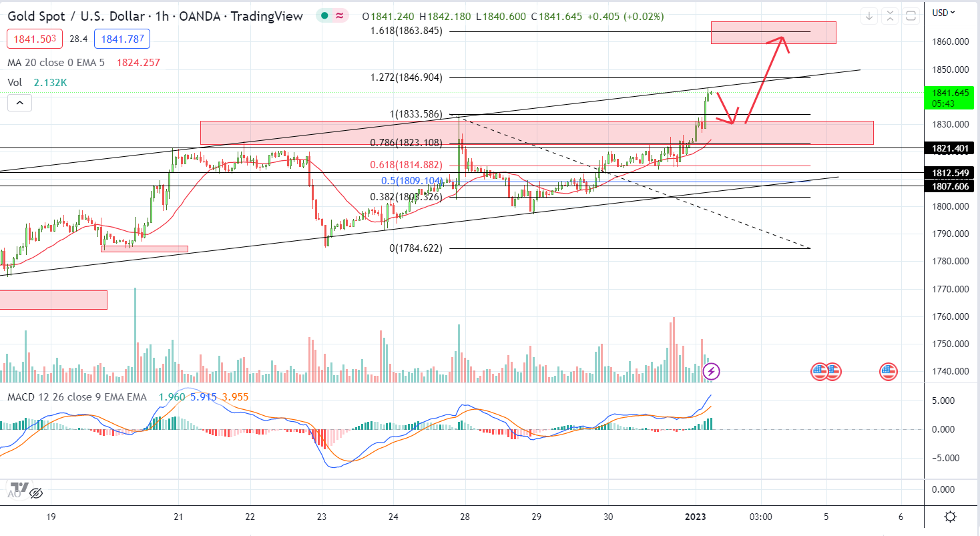Click the 1850.000 price axis label
Image resolution: width=980 pixels, height=536 pixels.
(950, 69)
